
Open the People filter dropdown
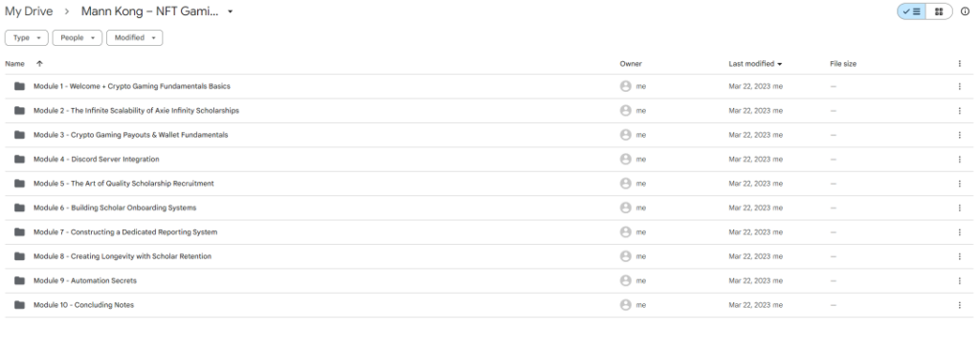click(x=77, y=38)
